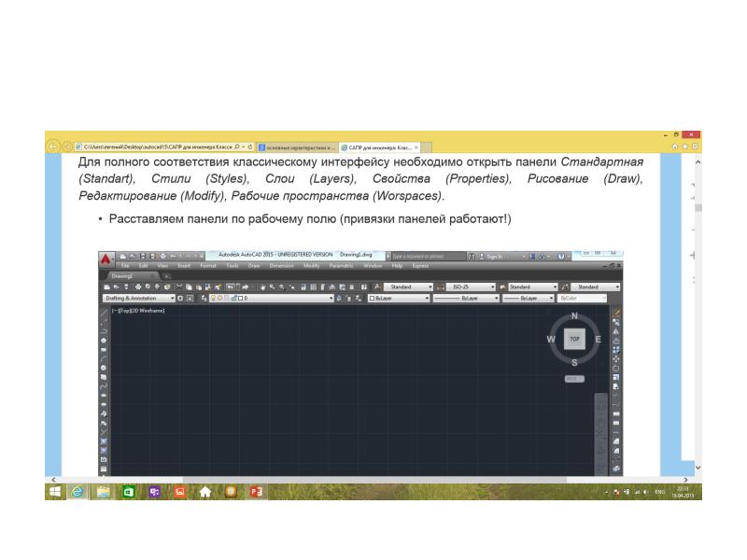Open the table style Standard dropdown
747x560 pixels.
pyautogui.click(x=533, y=287)
